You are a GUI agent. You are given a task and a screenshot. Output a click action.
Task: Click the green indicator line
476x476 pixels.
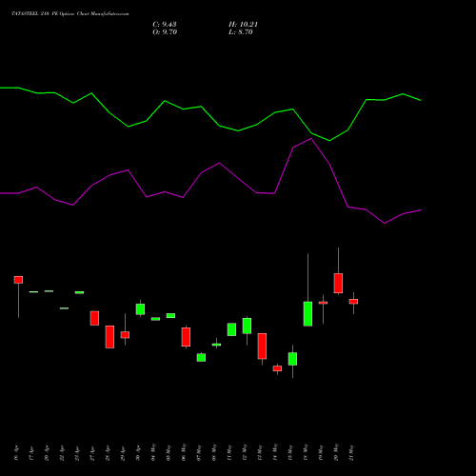(x=210, y=115)
